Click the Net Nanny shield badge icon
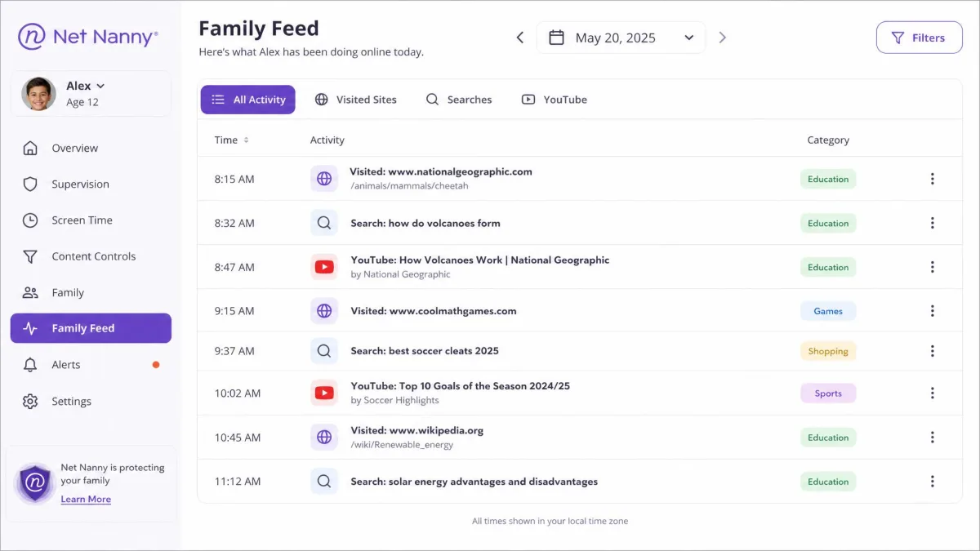Viewport: 980px width, 551px height. click(35, 483)
